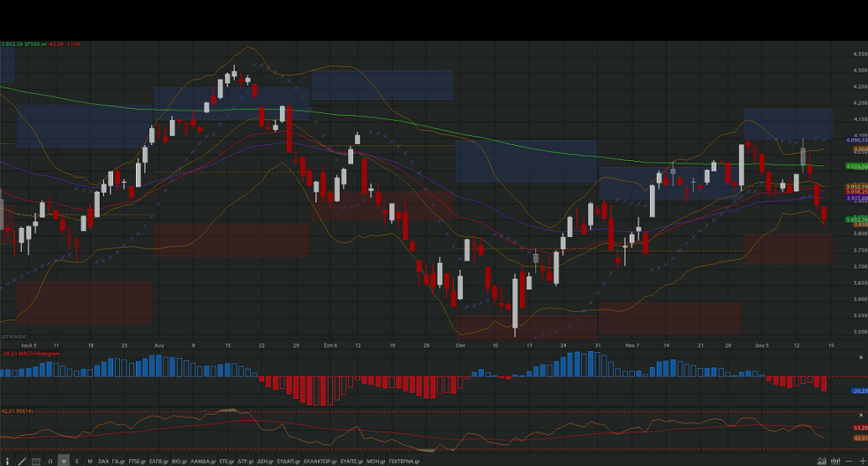Click the -20,23 MACD value tag
Viewport: 868px width, 466px height.
[x=859, y=391]
